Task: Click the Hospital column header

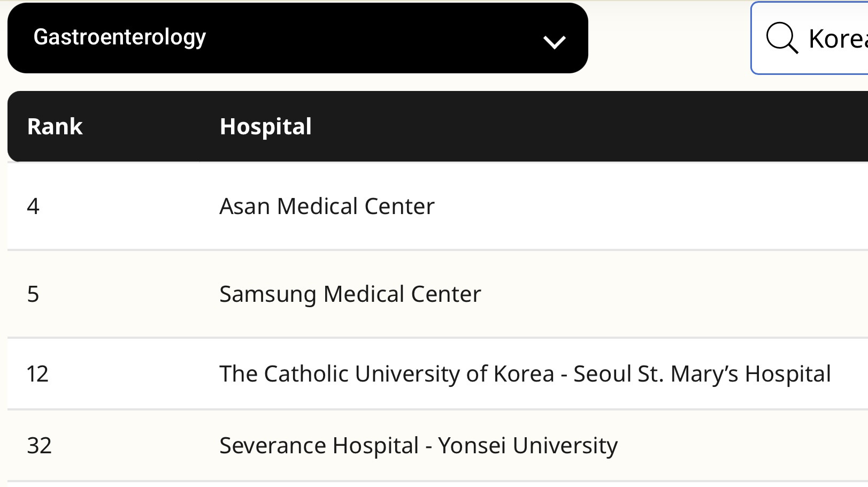Action: 265,127
